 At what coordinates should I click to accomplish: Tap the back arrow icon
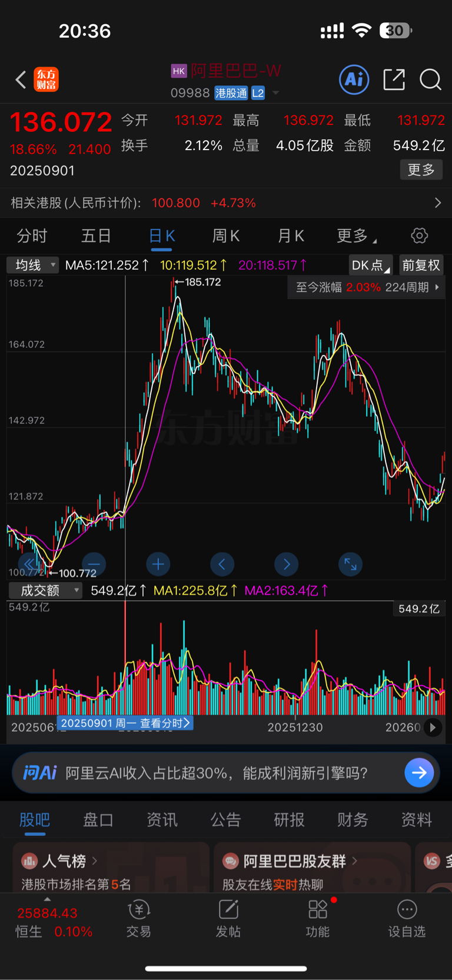click(x=21, y=79)
